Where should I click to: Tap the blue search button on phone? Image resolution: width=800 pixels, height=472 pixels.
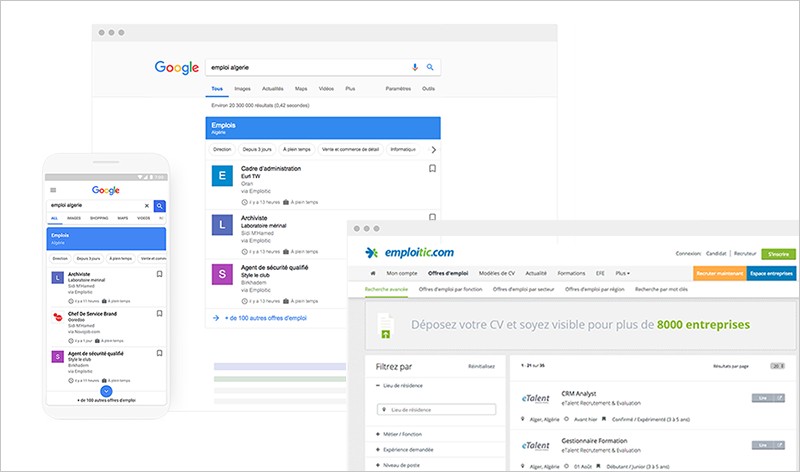click(160, 206)
